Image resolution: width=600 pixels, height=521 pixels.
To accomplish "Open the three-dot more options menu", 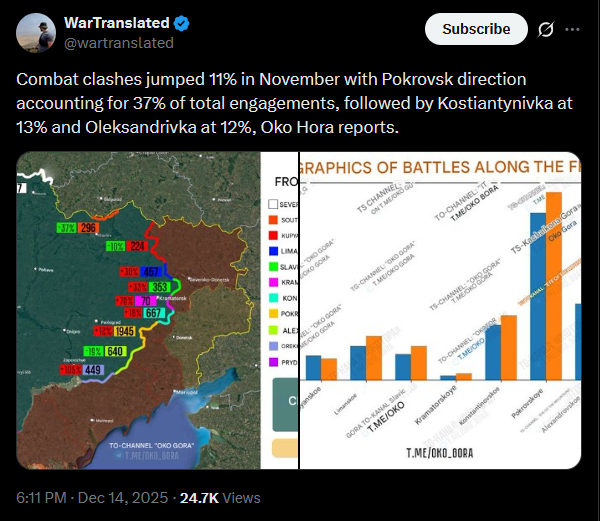I will [x=572, y=29].
